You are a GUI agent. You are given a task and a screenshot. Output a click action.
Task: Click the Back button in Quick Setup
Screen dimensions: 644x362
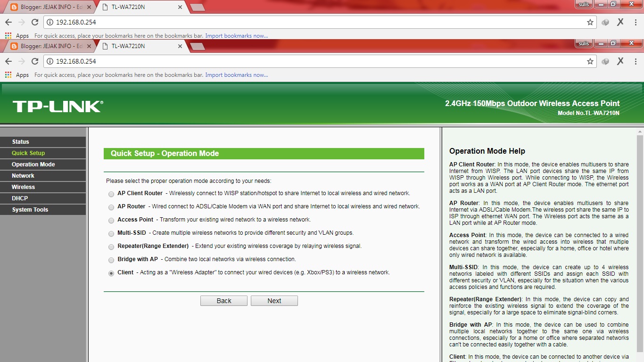tap(224, 301)
